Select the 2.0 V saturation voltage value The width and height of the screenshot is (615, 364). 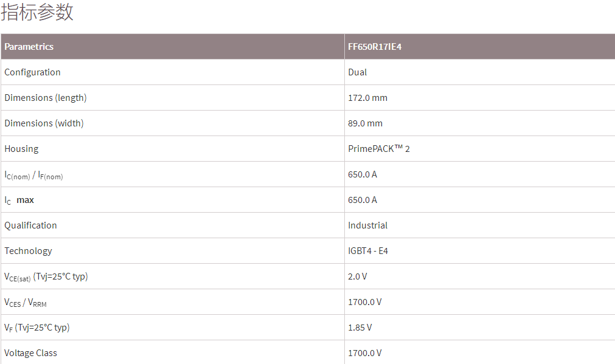pyautogui.click(x=358, y=276)
